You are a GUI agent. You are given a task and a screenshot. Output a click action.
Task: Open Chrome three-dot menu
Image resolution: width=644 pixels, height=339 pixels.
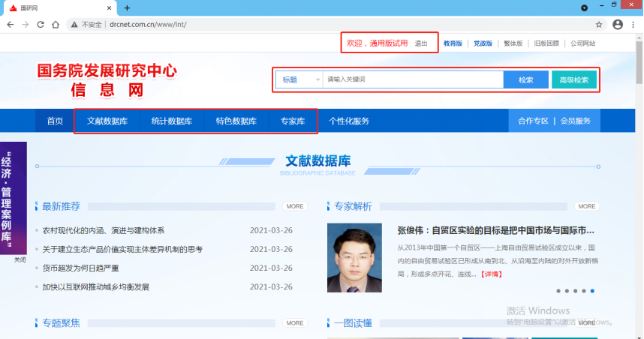(633, 24)
